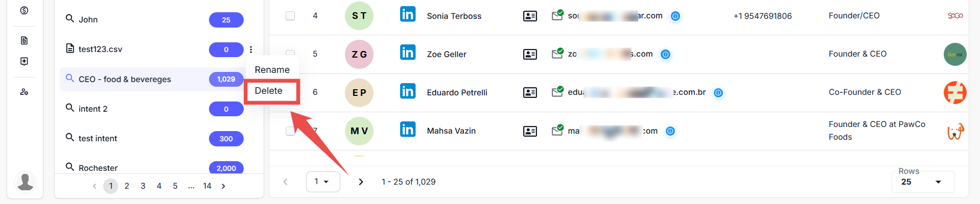Open the three-dot menu for test123.csv
980x204 pixels.
click(251, 49)
